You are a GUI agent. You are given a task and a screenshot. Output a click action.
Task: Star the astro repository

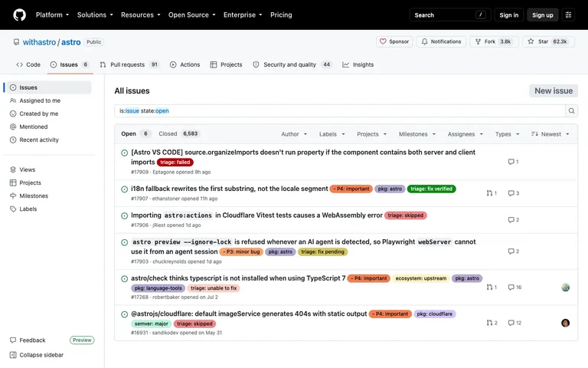pyautogui.click(x=548, y=41)
